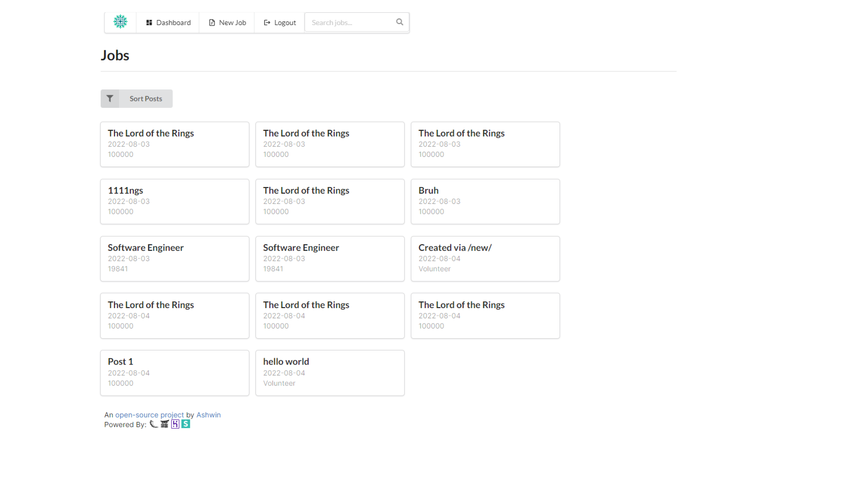Open the Post 1 job card
868x488 pixels.
click(175, 373)
